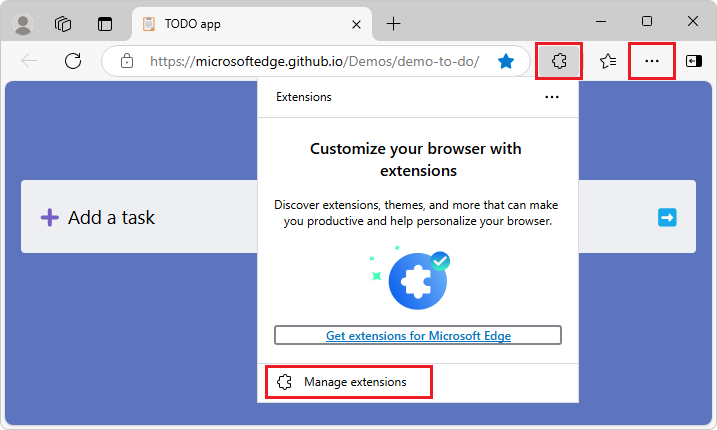The width and height of the screenshot is (717, 430).
Task: Open a new tab with plus button
Action: 393,24
